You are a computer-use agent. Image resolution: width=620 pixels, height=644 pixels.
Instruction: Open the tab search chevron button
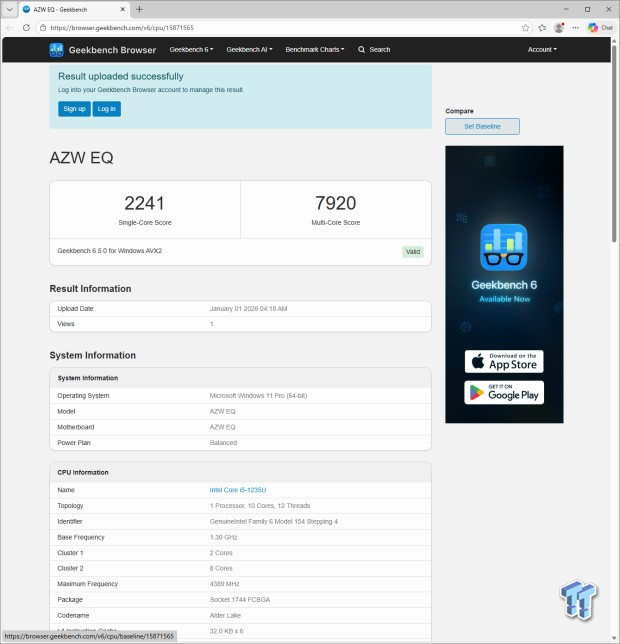(x=10, y=9)
